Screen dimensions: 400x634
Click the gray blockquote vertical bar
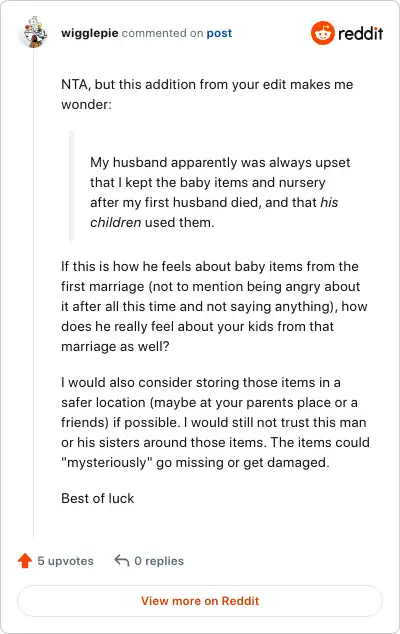72,186
